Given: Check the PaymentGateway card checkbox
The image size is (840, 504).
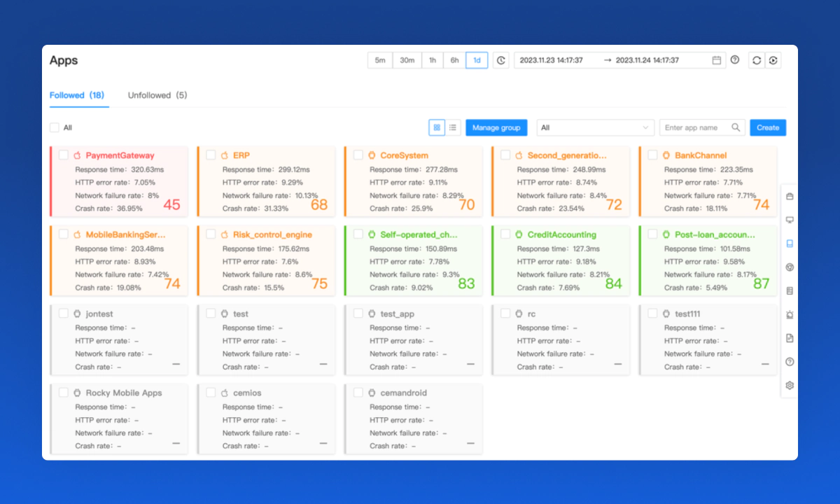Looking at the screenshot, I should 64,155.
